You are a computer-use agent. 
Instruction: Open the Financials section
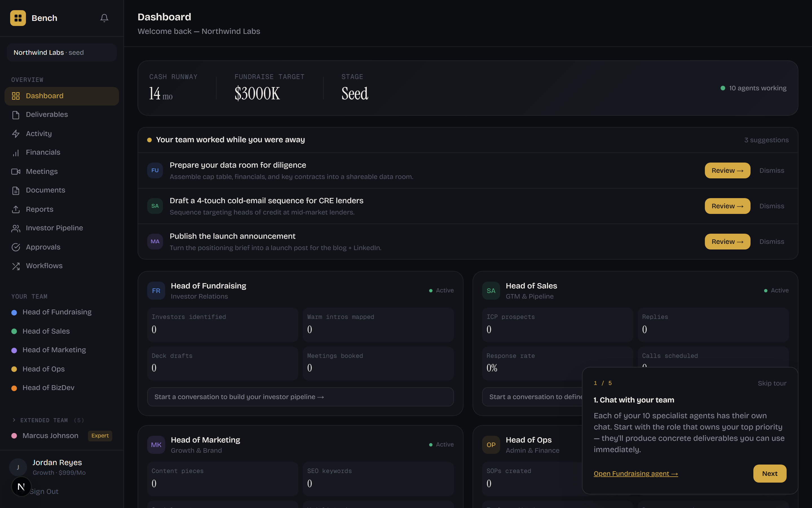point(62,153)
